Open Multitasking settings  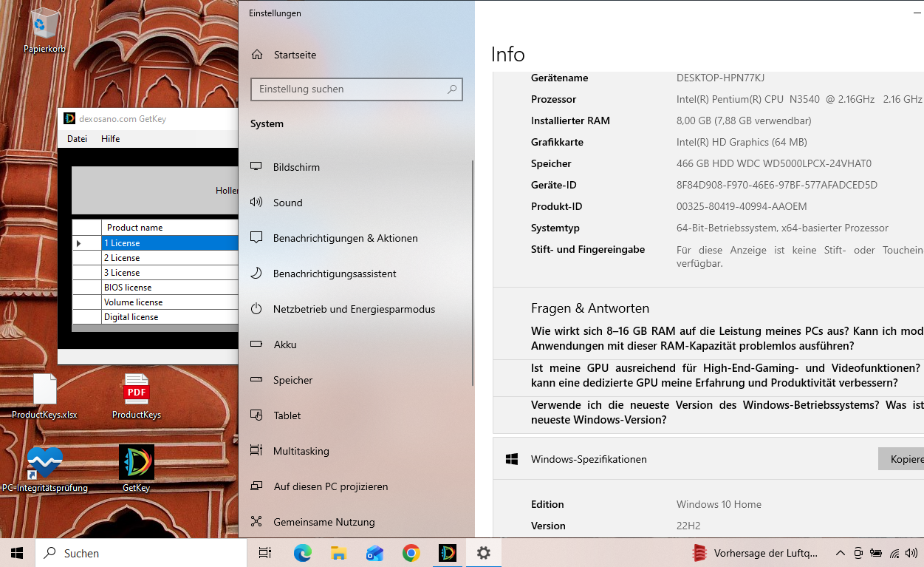click(x=300, y=451)
